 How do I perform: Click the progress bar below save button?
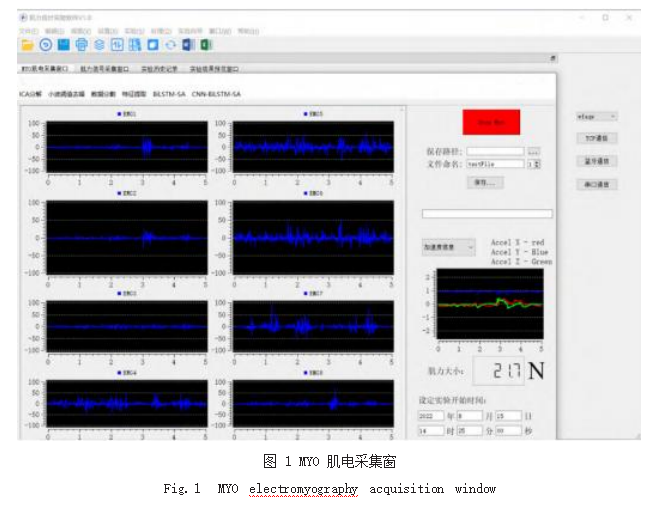pos(487,214)
